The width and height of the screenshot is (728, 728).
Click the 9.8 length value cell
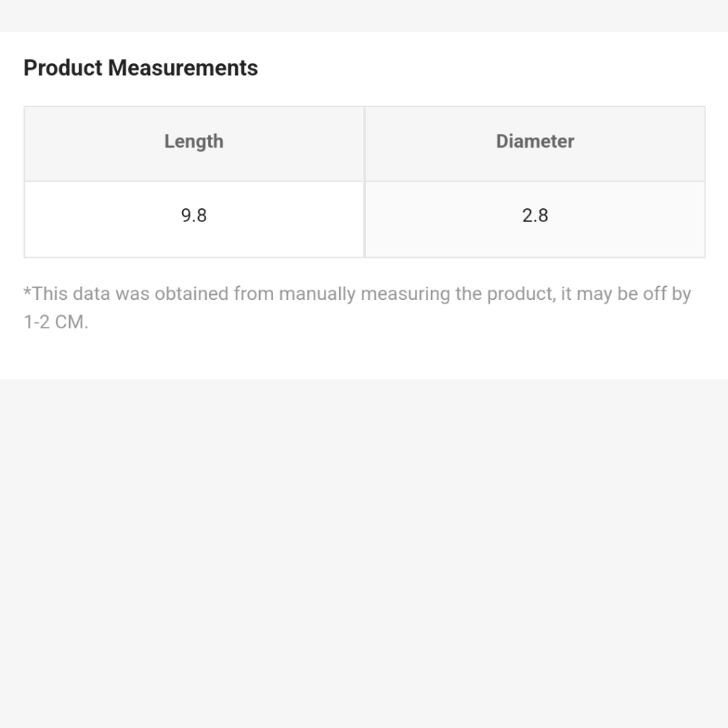pyautogui.click(x=194, y=219)
